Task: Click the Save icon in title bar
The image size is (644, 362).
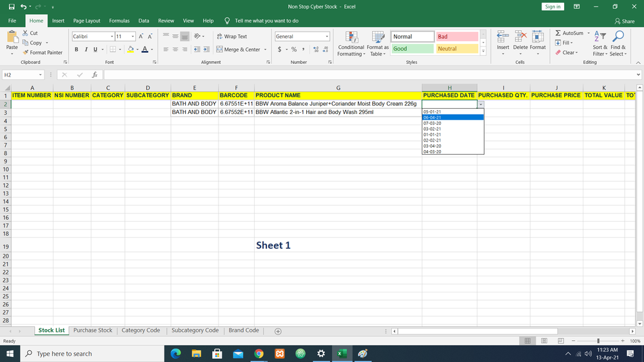Action: (12, 6)
